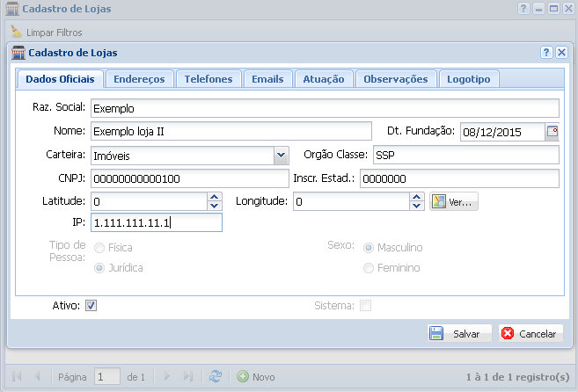Expand the Carteira dropdown

pos(281,156)
